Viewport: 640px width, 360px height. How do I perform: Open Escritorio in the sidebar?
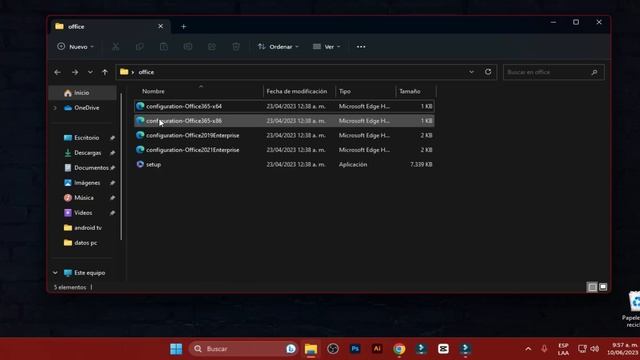click(x=83, y=138)
